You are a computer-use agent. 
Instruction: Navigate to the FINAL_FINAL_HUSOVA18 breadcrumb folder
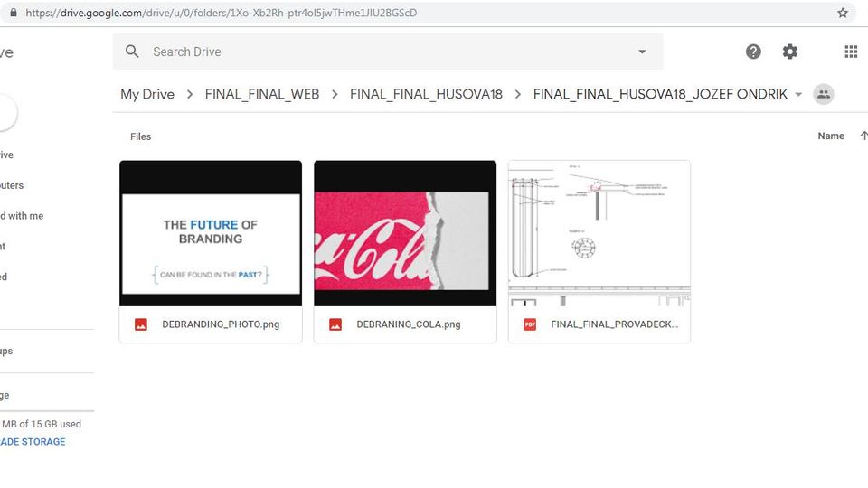tap(426, 94)
